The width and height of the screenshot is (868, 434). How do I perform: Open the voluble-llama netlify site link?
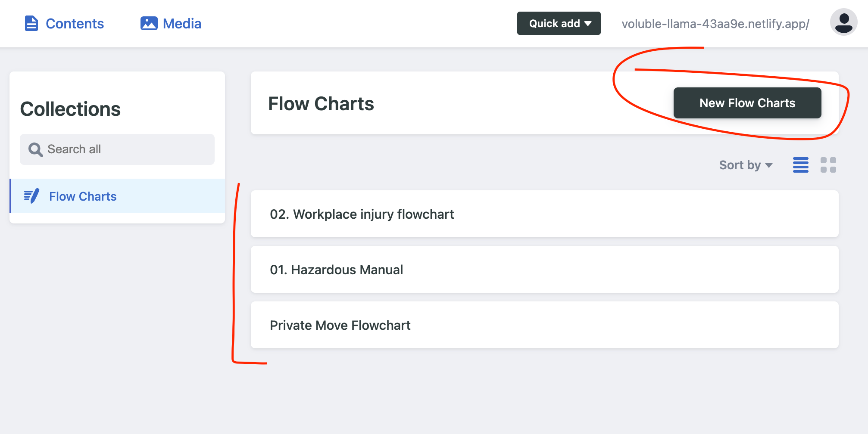pos(715,24)
